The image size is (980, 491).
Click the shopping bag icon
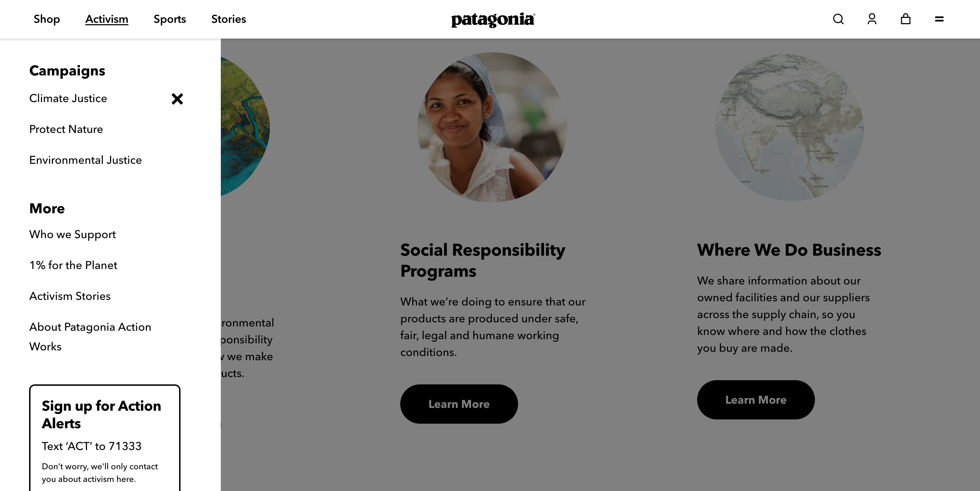point(906,19)
